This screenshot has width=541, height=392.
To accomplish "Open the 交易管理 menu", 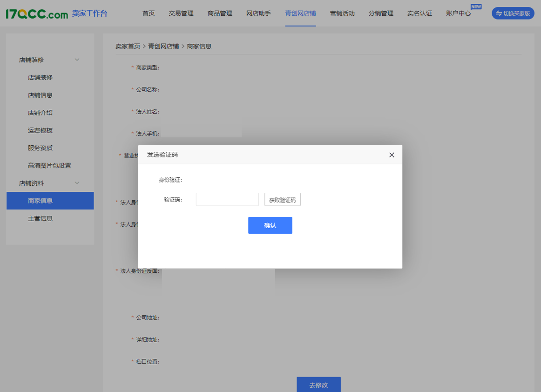I will [x=181, y=14].
